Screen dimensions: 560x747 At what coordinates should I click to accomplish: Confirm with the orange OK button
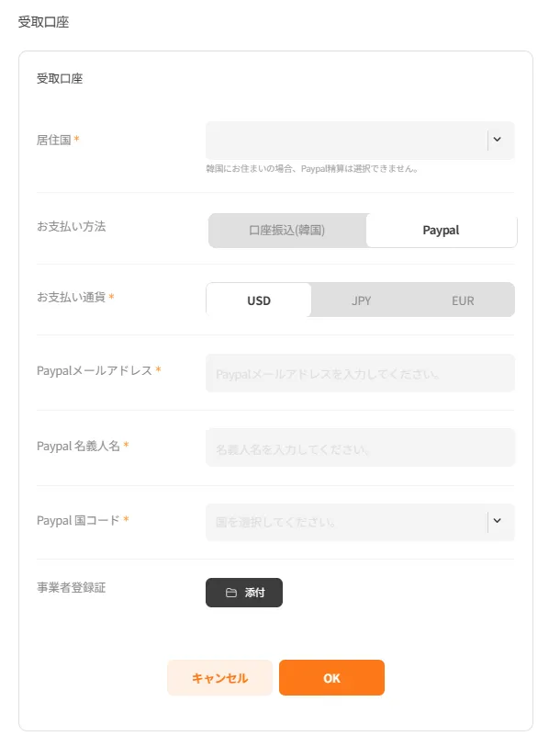point(331,678)
